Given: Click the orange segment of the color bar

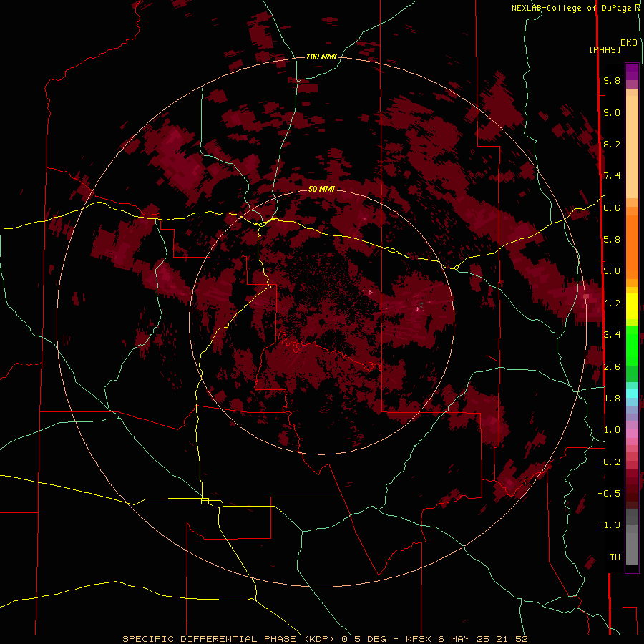Looking at the screenshot, I should pyautogui.click(x=632, y=248).
